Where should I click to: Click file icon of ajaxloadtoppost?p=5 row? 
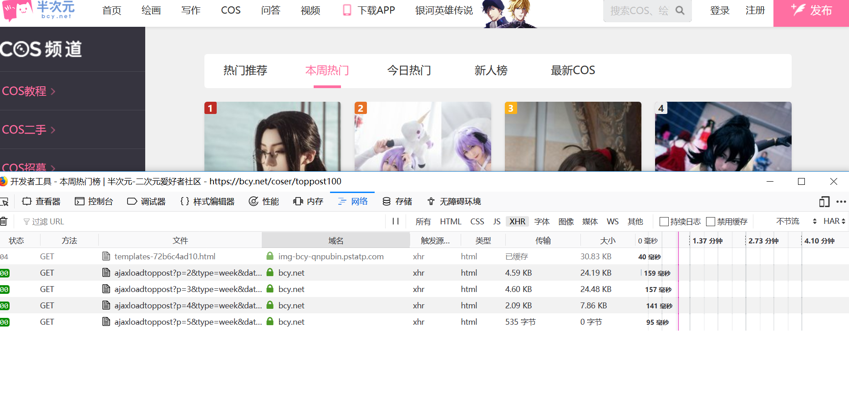(106, 322)
